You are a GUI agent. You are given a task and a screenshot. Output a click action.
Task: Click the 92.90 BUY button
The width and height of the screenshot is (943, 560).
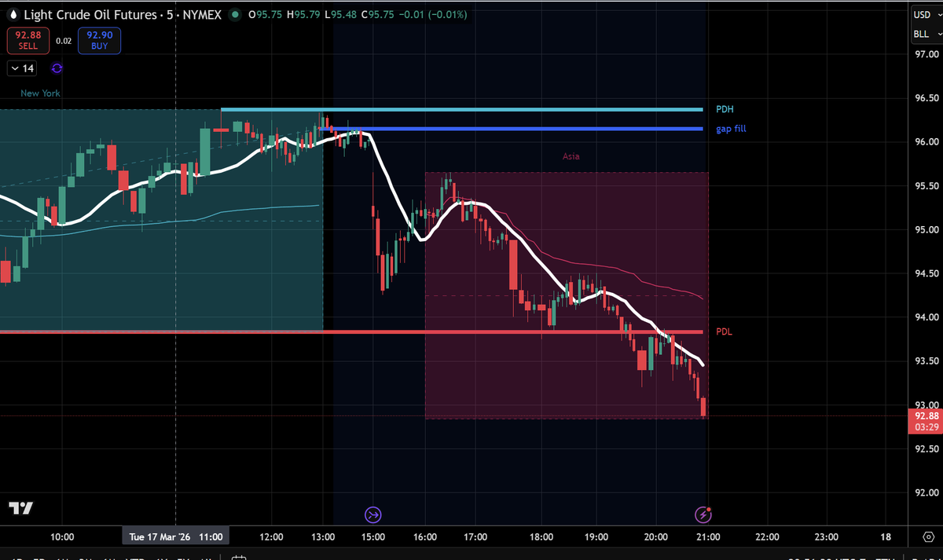(x=99, y=40)
